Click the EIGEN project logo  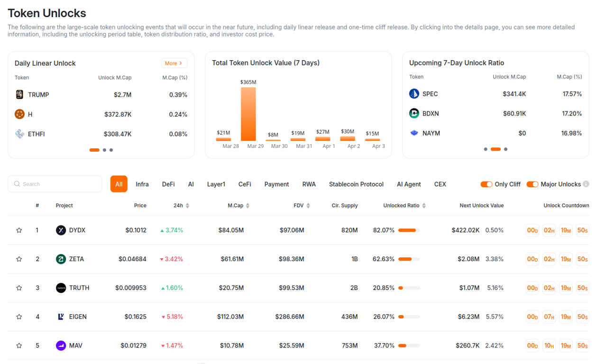click(61, 316)
